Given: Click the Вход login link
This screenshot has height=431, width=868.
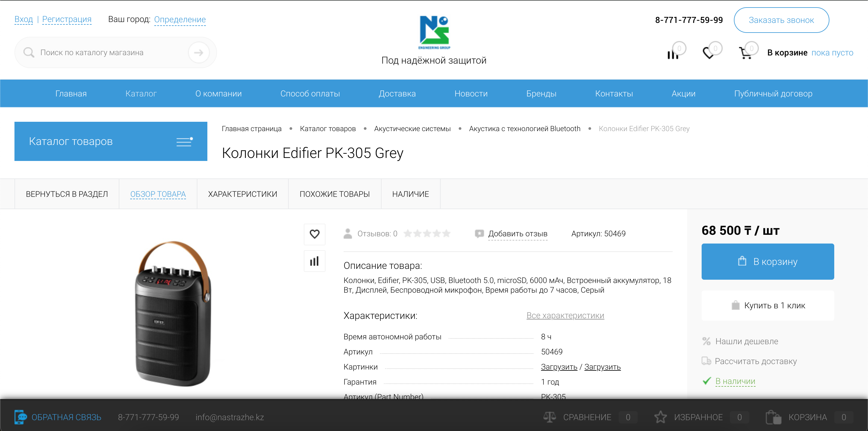Looking at the screenshot, I should (24, 19).
